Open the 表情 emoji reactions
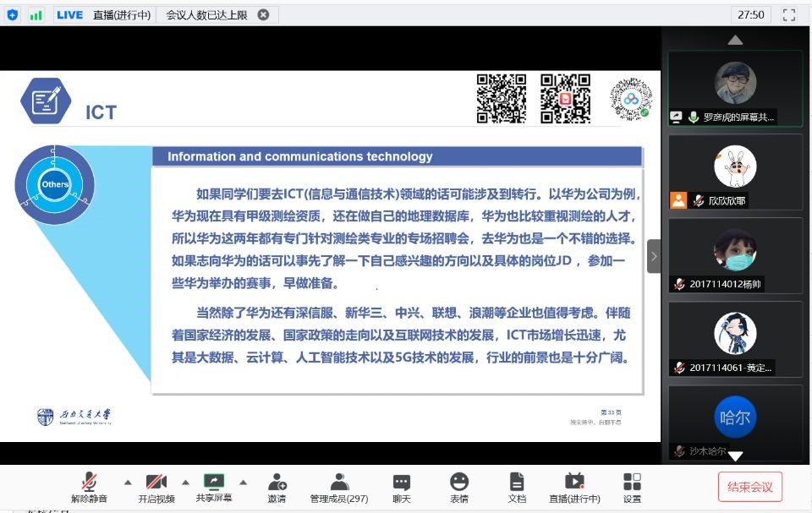Viewport: 812px width, 513px height. coord(459,483)
